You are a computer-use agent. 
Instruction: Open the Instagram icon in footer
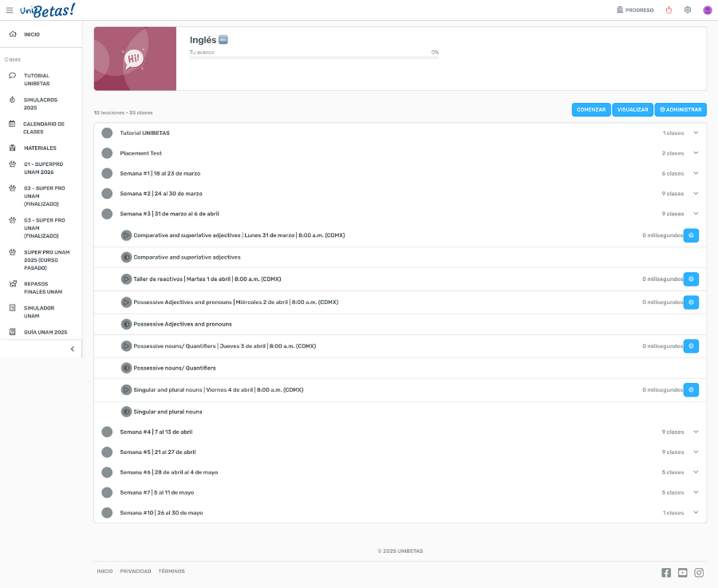tap(699, 573)
